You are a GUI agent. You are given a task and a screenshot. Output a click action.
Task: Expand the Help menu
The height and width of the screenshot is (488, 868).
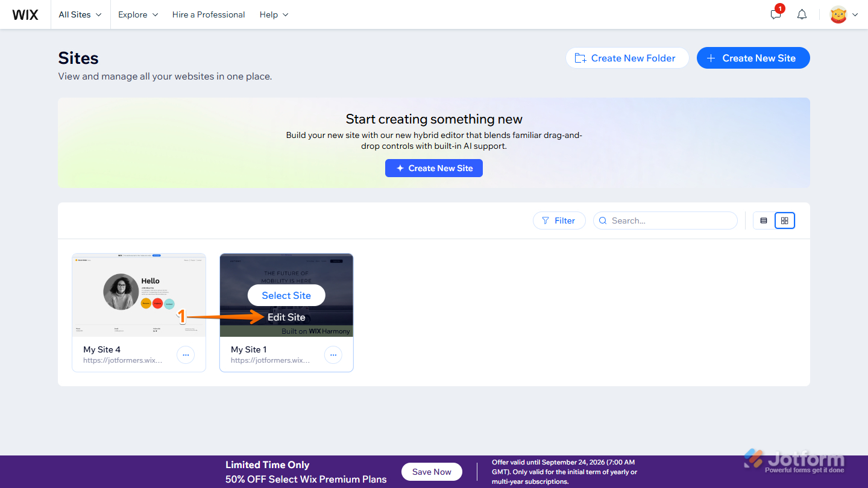click(x=274, y=14)
